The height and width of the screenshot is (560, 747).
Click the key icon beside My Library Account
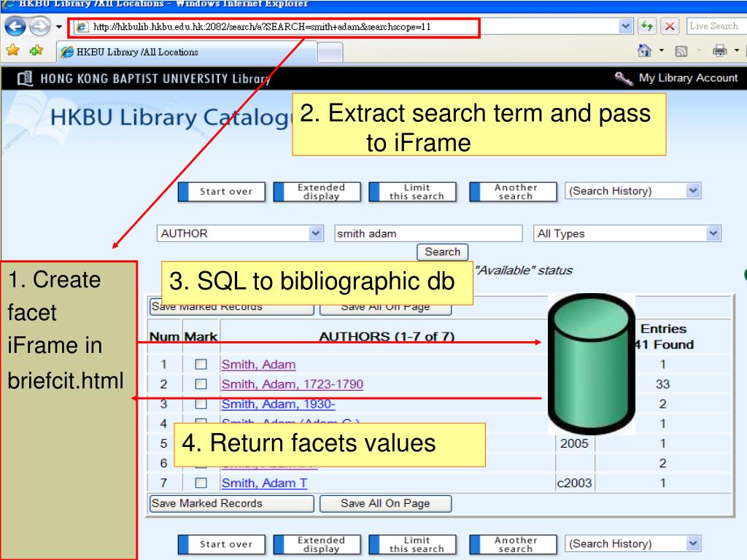624,79
